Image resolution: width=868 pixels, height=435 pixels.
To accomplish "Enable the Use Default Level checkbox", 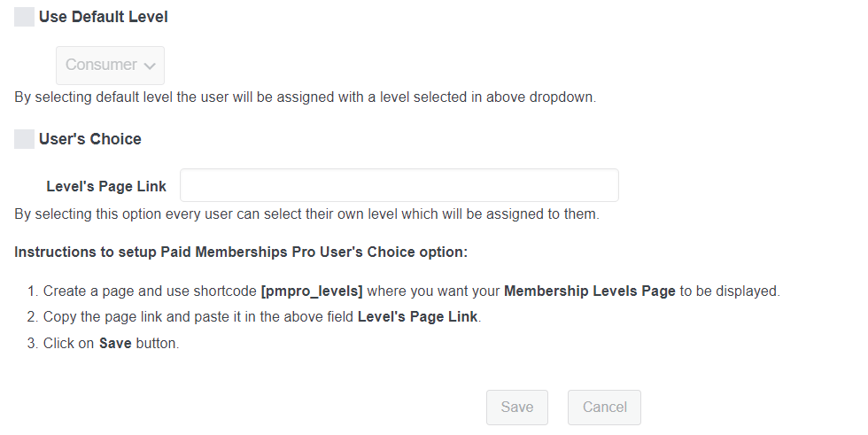I will 25,17.
